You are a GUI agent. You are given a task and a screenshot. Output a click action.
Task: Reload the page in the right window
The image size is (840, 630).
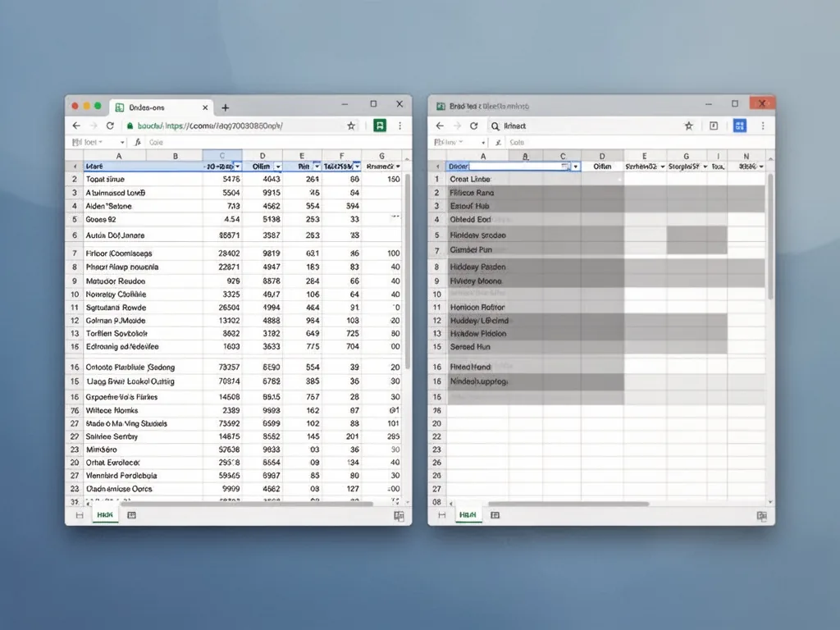[473, 126]
